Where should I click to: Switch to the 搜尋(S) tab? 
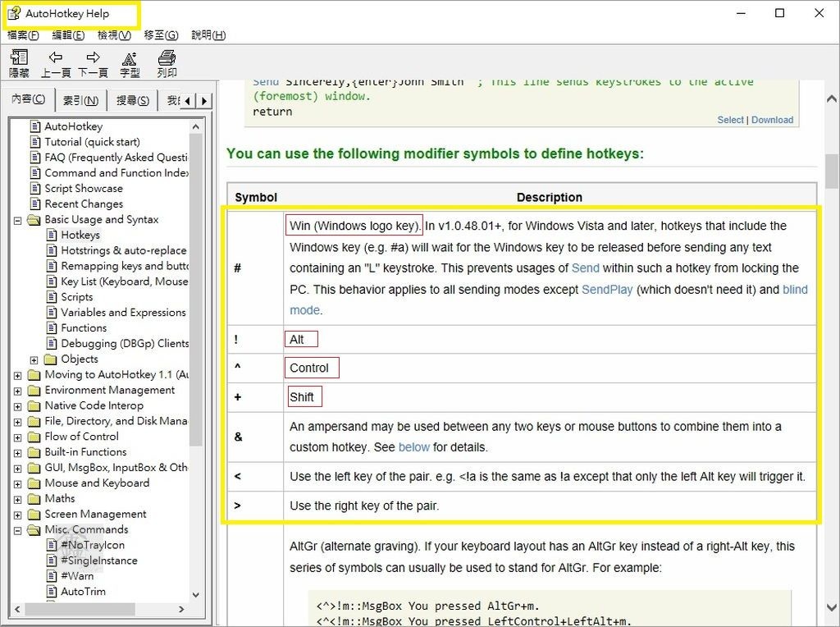(x=133, y=100)
